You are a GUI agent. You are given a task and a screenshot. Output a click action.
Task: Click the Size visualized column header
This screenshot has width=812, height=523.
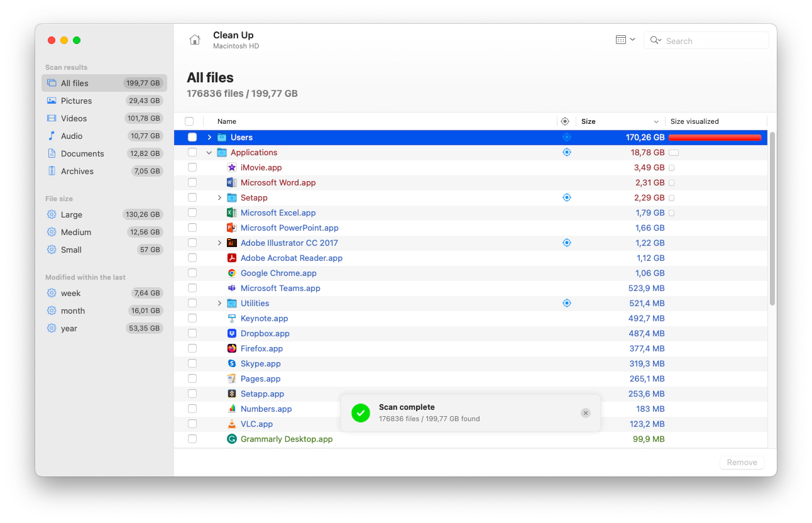pos(694,121)
